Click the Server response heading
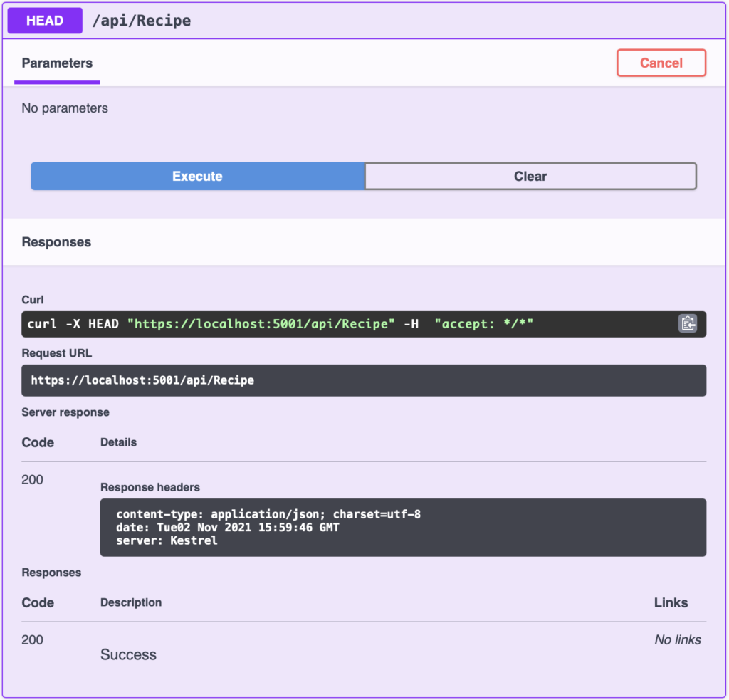729x700 pixels. 63,412
